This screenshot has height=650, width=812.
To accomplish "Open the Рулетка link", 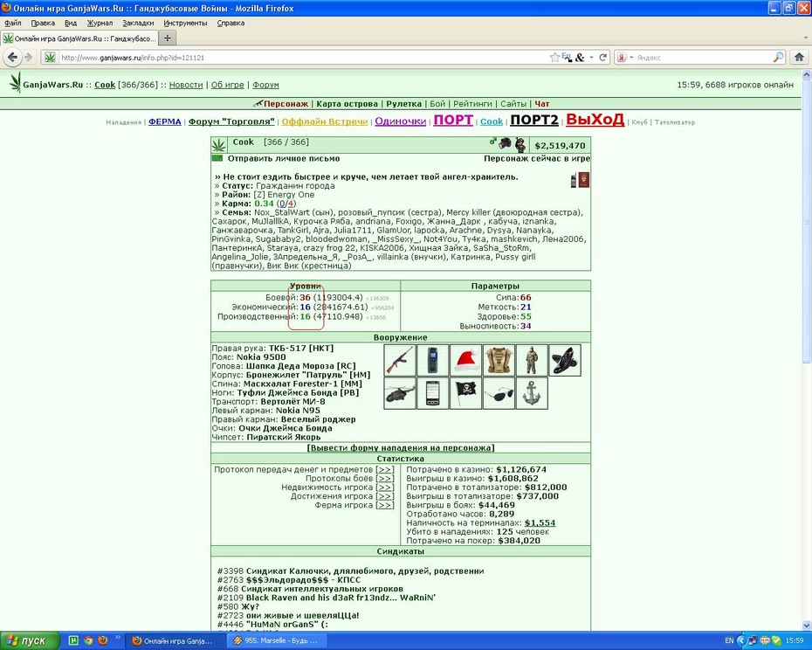I will 403,104.
